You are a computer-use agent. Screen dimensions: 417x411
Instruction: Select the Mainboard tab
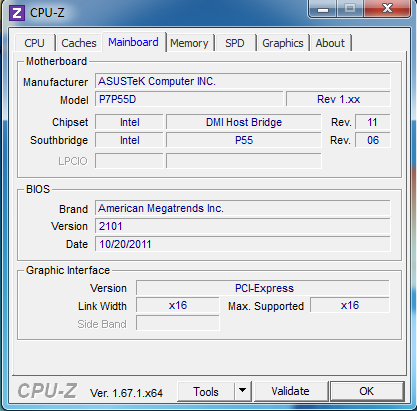tap(133, 42)
